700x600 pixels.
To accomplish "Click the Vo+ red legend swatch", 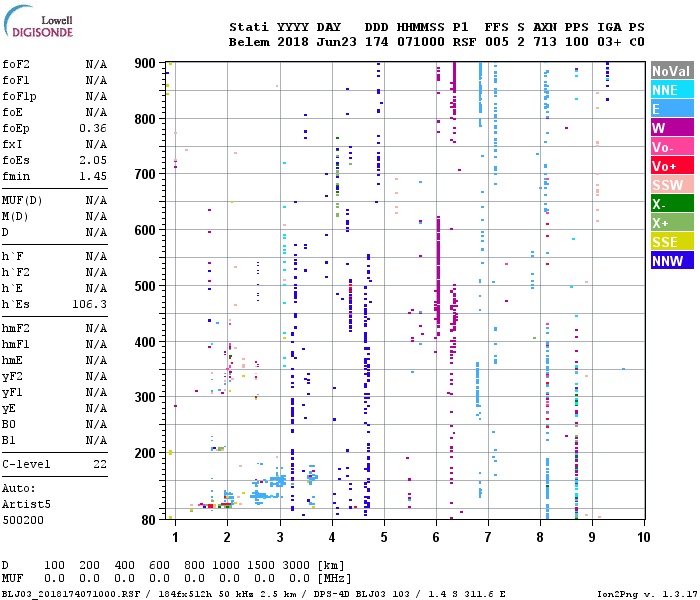I will point(672,165).
